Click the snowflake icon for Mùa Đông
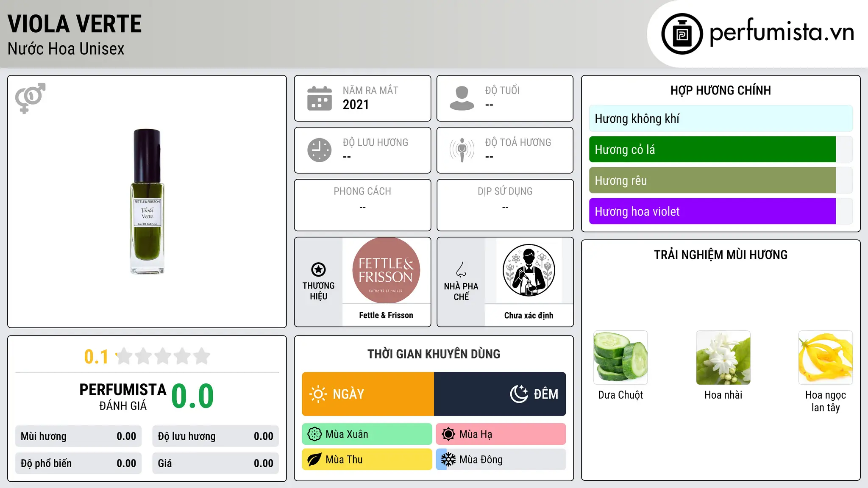This screenshot has height=488, width=868. [x=448, y=460]
